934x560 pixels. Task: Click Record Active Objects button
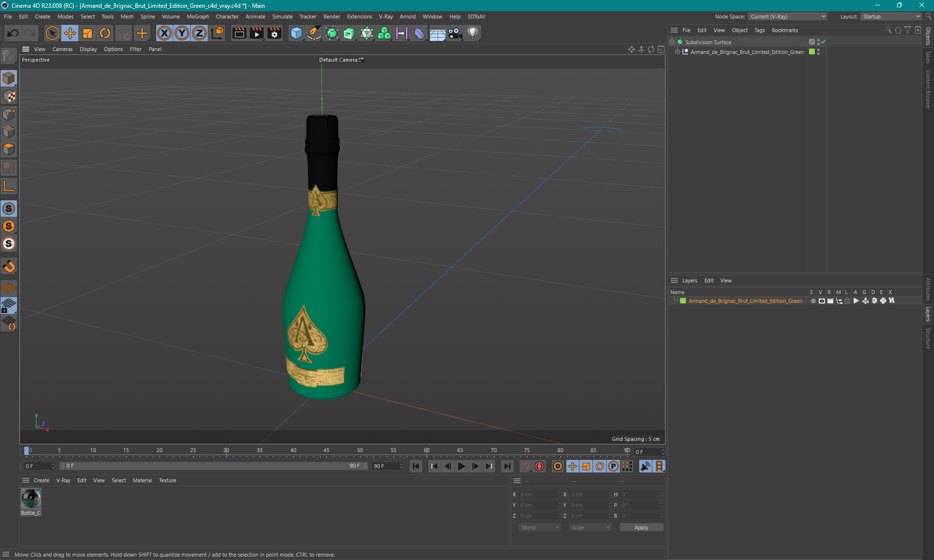pos(526,466)
